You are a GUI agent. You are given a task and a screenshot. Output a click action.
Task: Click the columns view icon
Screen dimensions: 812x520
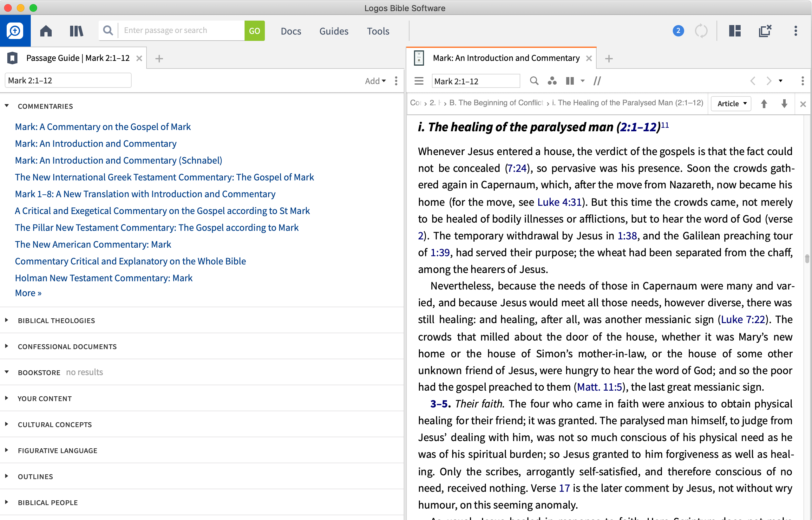pyautogui.click(x=570, y=81)
